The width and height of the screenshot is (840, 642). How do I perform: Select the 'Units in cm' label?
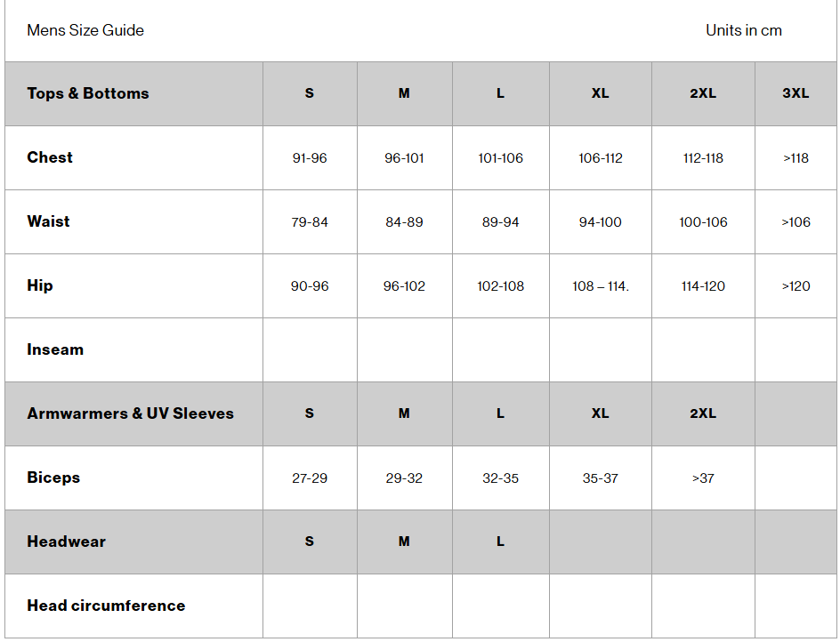743,30
